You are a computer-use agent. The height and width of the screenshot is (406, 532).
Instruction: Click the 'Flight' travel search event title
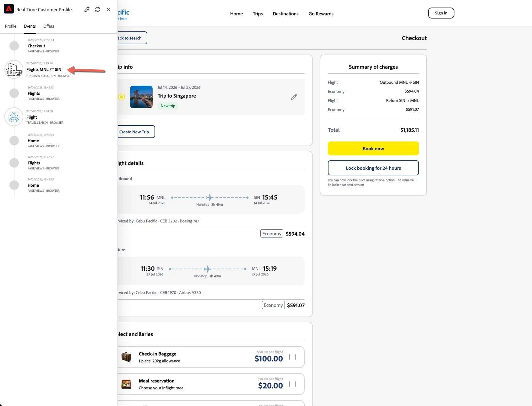32,117
